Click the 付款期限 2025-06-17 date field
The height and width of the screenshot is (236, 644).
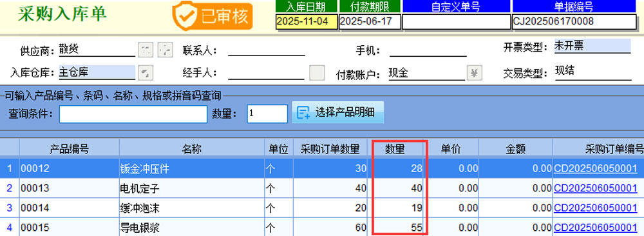pyautogui.click(x=370, y=22)
